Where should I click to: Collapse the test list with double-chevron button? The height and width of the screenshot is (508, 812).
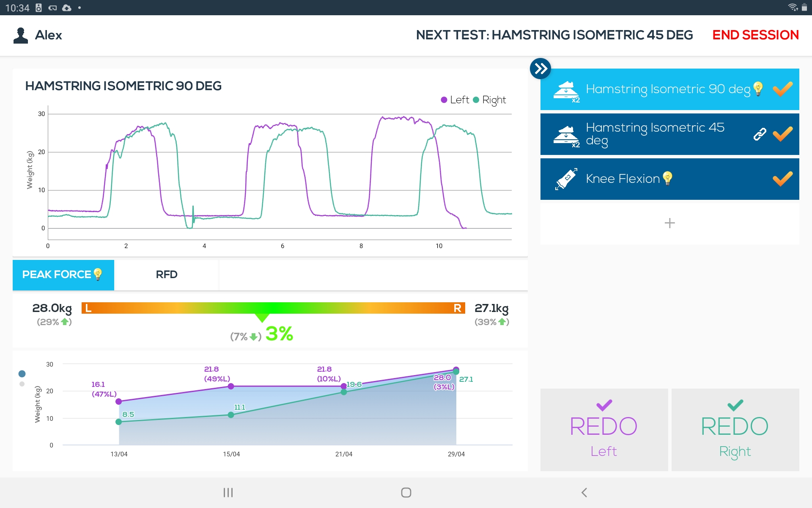click(x=540, y=69)
